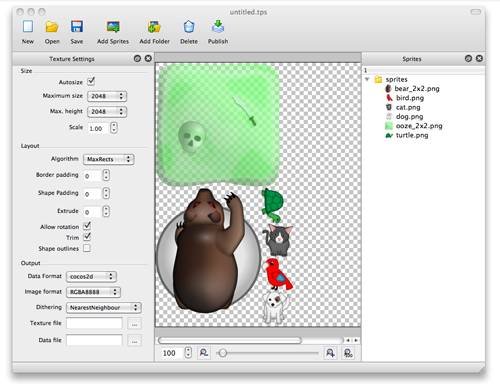Click the zoom value 100 field

(171, 353)
